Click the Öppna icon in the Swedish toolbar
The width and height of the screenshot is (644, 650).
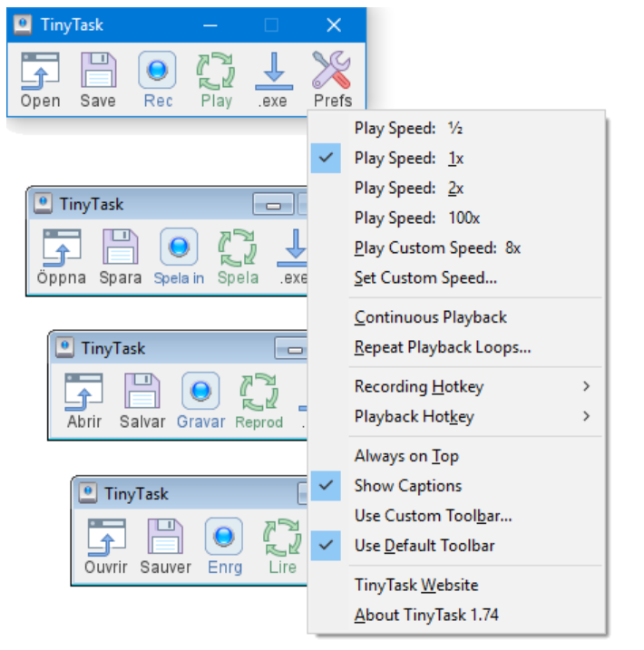click(62, 247)
